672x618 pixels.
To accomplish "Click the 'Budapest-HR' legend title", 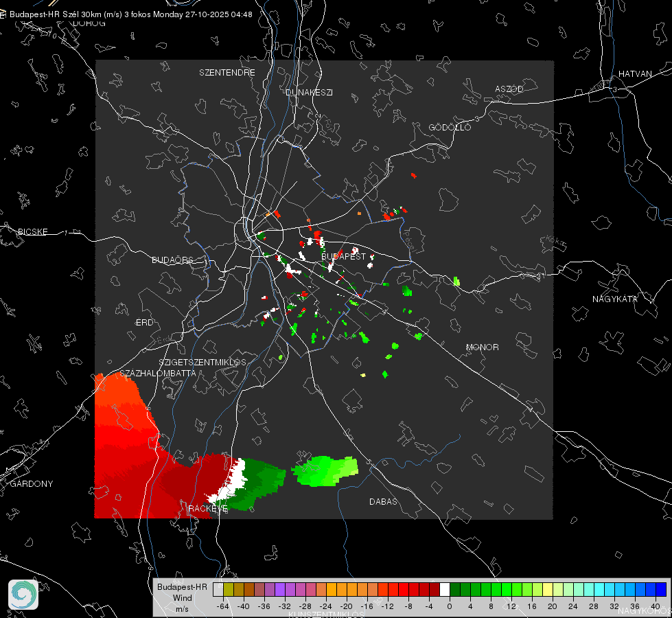I will point(182,587).
